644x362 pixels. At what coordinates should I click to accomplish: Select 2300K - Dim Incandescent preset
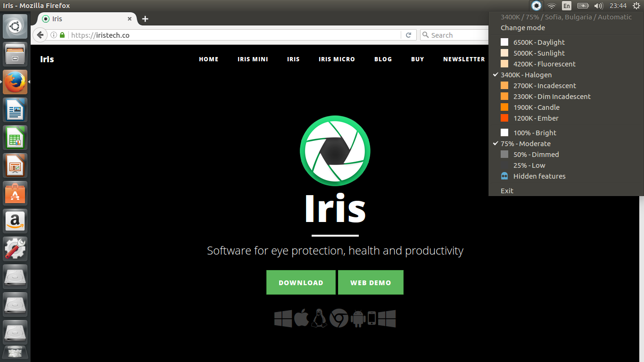click(566, 97)
